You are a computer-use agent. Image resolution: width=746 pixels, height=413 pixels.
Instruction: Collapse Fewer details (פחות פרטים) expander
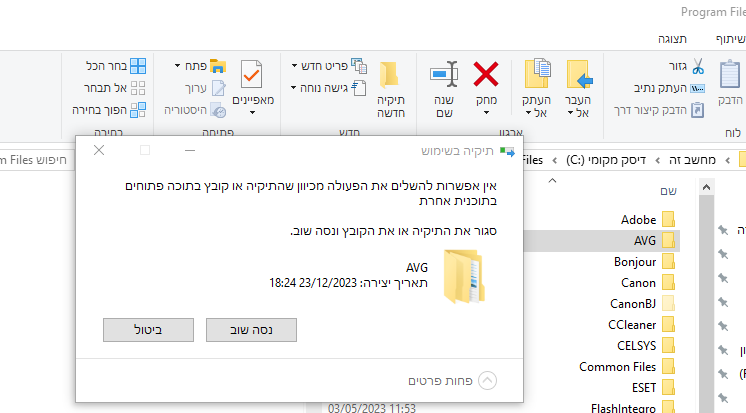452,381
